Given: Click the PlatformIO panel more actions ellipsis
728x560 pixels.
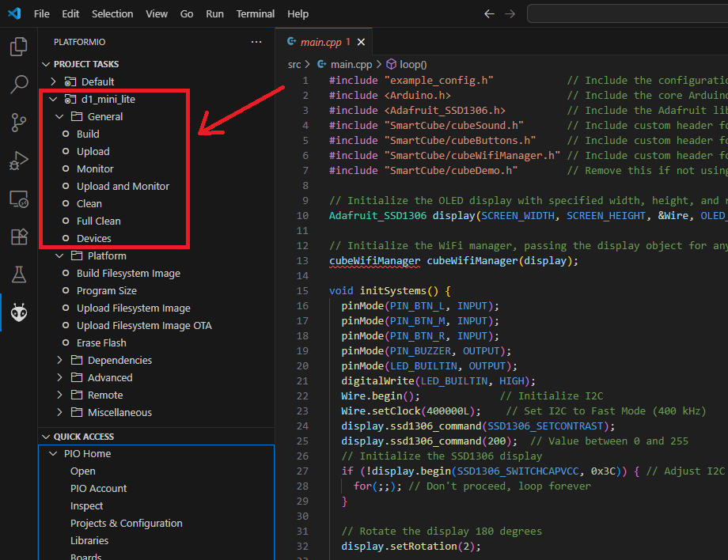Looking at the screenshot, I should tap(256, 42).
